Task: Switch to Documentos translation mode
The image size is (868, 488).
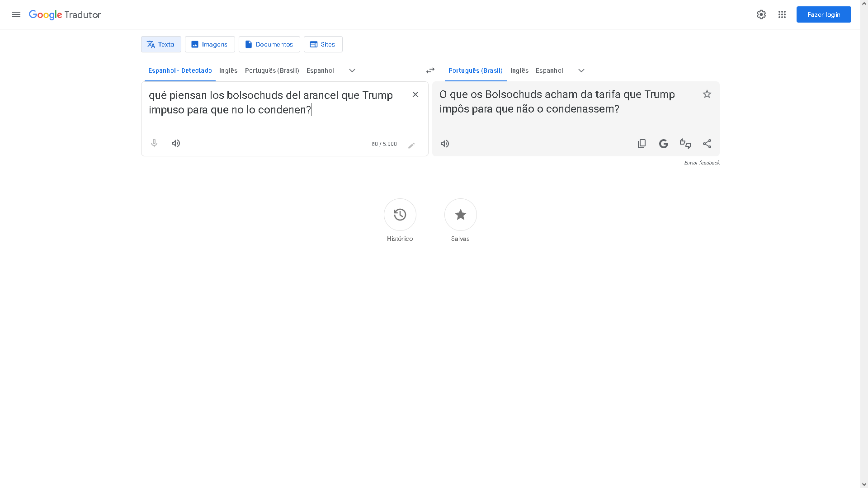Action: click(x=269, y=44)
